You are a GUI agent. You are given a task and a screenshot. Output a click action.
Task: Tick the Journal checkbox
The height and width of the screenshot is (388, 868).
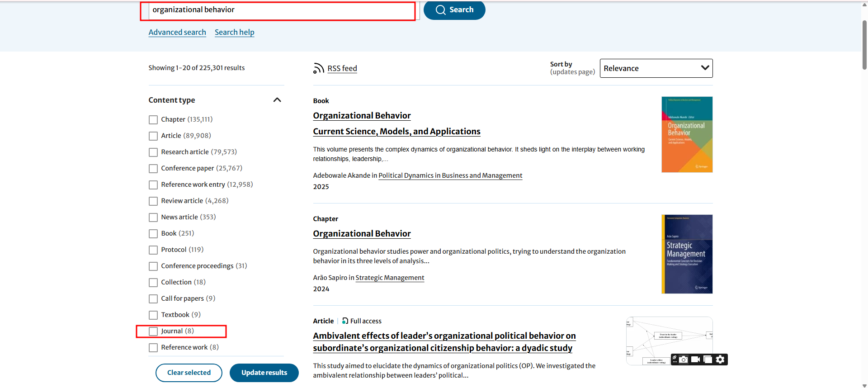click(x=153, y=331)
